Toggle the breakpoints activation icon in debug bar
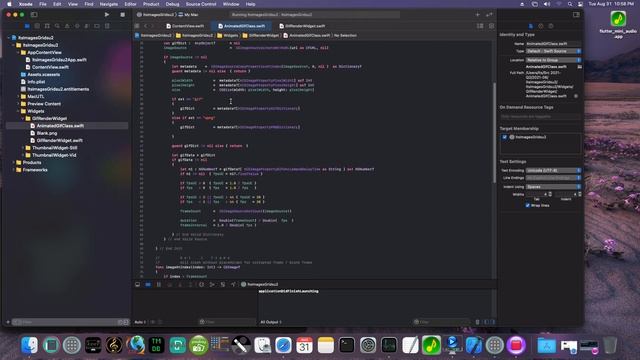Image resolution: width=640 pixels, height=360 pixels. 148,284
